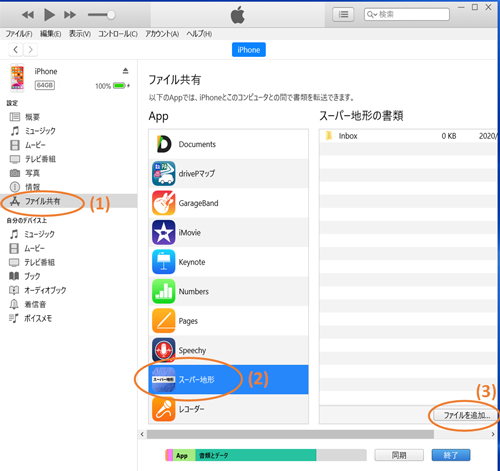Adjust the volume slider knob

111,15
